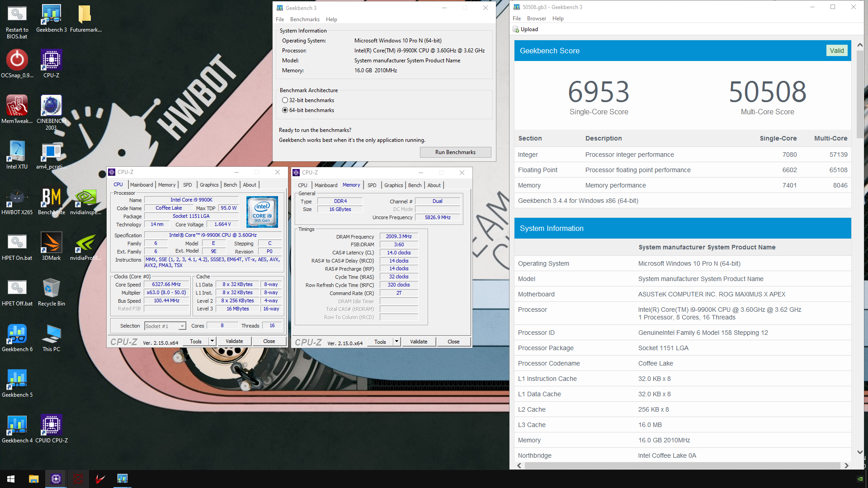Click DRAM Frequency value 2009.3 MHz
The width and height of the screenshot is (868, 488).
coord(399,236)
